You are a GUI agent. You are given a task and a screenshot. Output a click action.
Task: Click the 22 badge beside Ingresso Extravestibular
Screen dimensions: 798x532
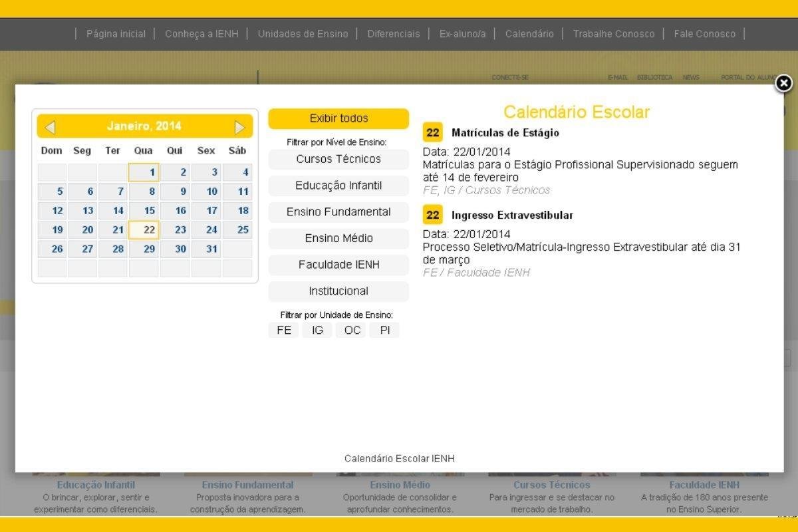pyautogui.click(x=433, y=215)
